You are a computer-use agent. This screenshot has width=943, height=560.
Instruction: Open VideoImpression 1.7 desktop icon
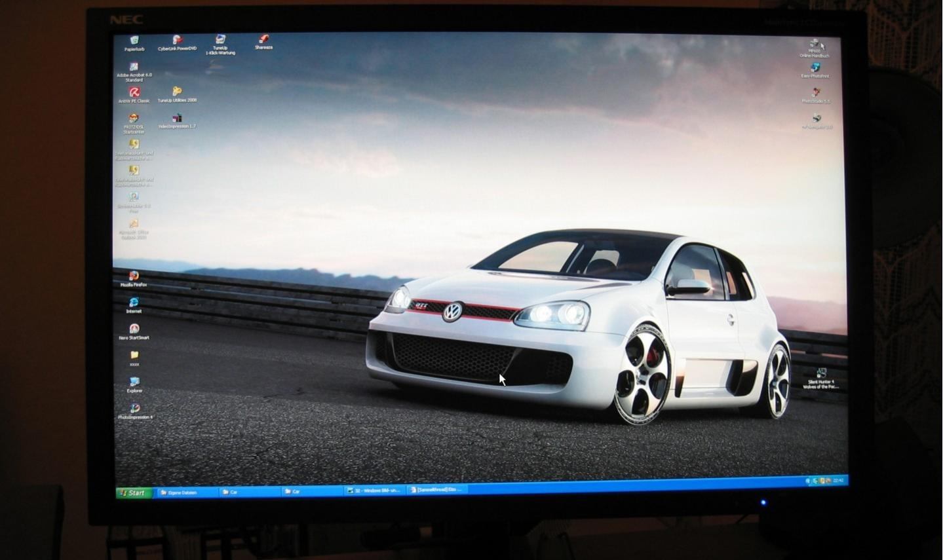pos(177,121)
